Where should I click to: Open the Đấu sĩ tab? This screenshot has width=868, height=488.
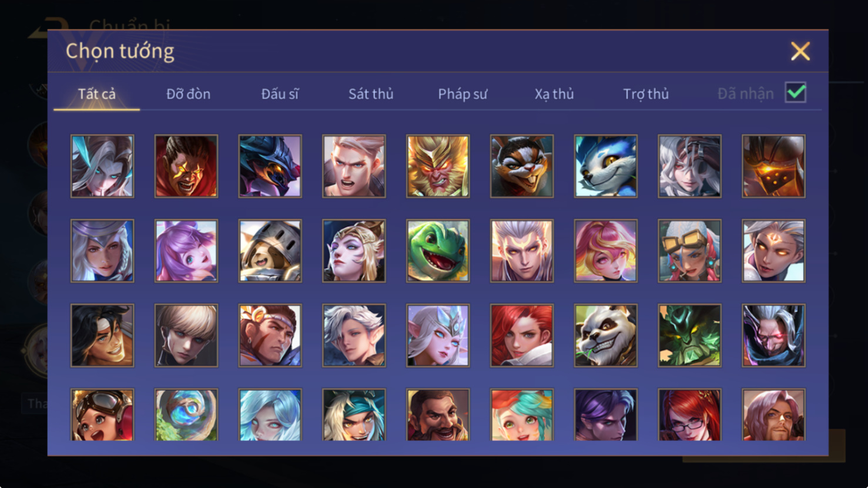tap(280, 94)
